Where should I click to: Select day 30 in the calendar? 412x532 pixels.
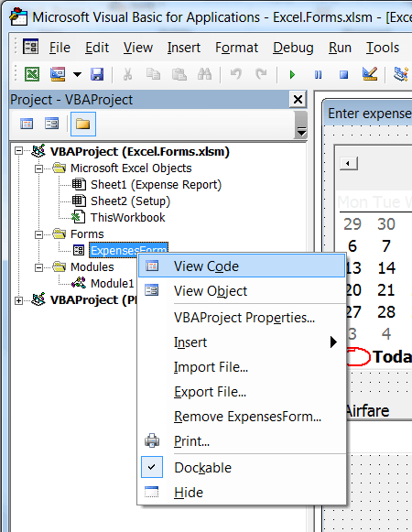coord(386,224)
